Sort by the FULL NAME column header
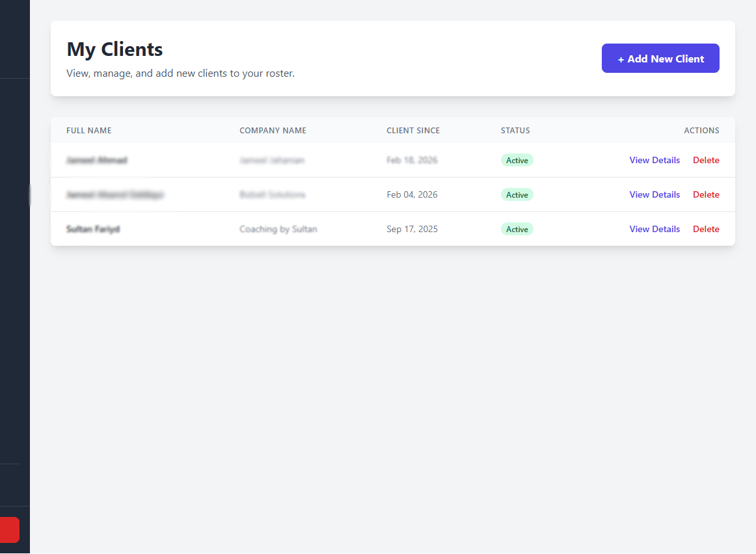The image size is (756, 554). (88, 130)
